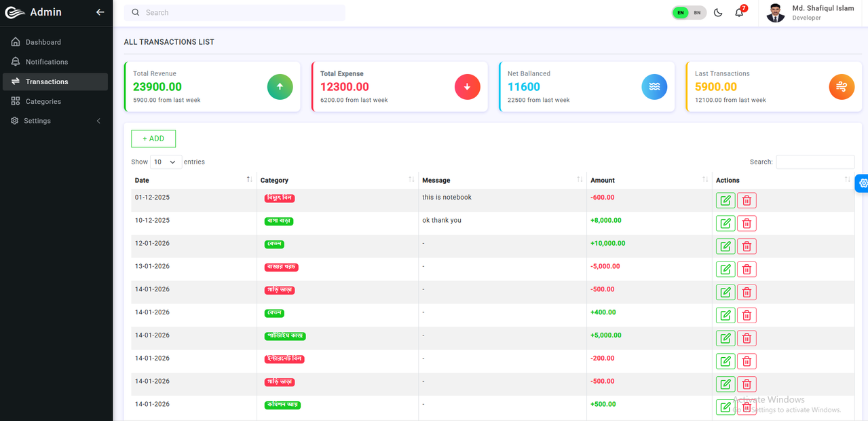Click the date 13-01-2026

152,266
